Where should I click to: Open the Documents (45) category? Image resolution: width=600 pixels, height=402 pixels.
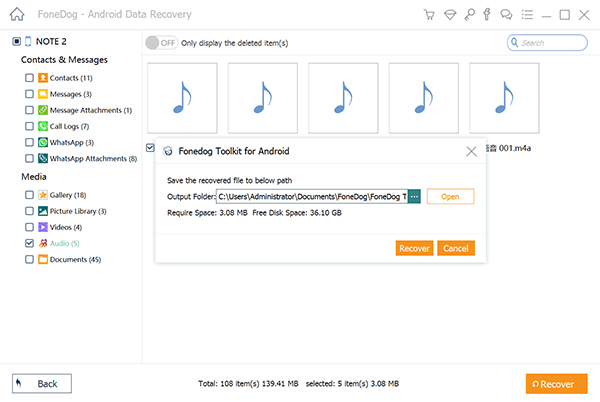[x=75, y=259]
